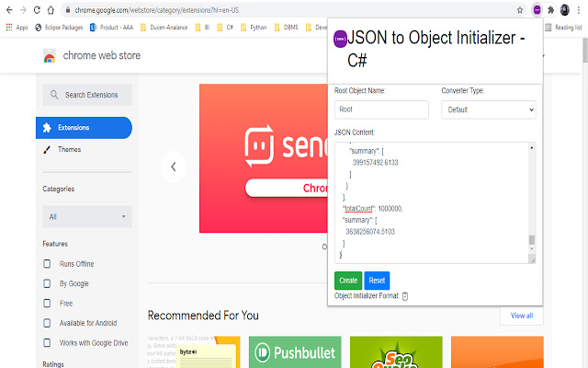Viewport: 588px width, 368px height.
Task: Click View all recommended extensions
Action: click(x=522, y=316)
